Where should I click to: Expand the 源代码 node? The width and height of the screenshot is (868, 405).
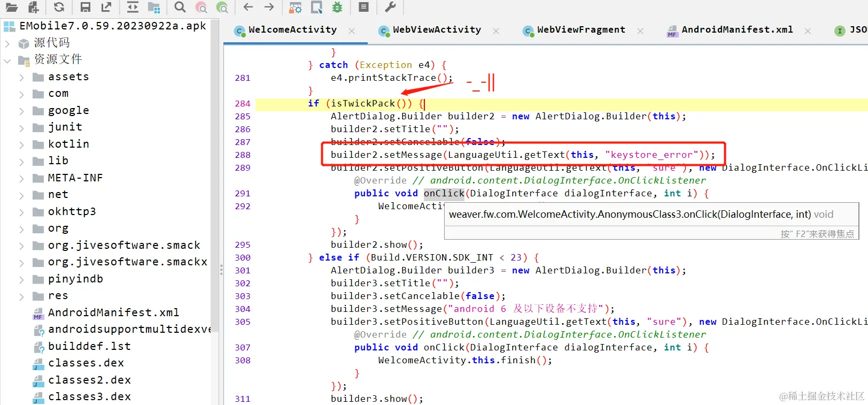(x=7, y=43)
